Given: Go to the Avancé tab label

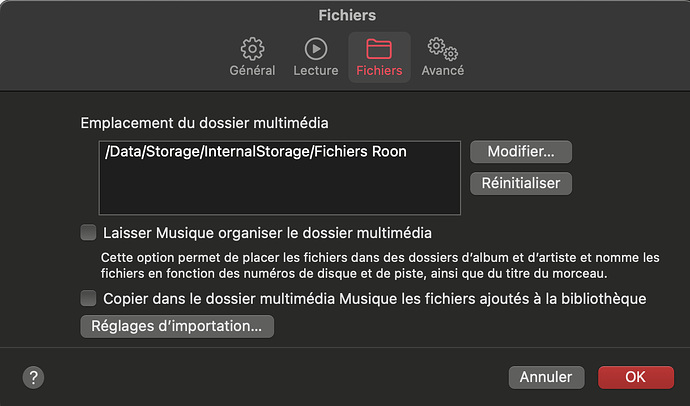Looking at the screenshot, I should pyautogui.click(x=443, y=70).
